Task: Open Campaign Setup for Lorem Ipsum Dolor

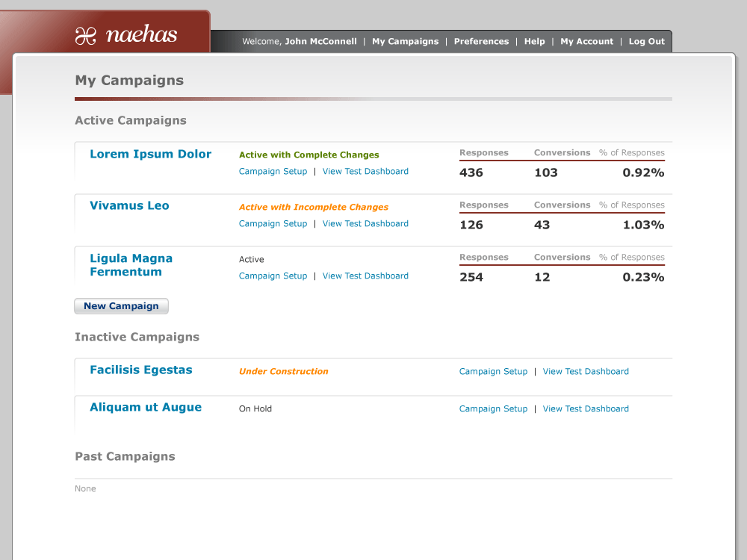Action: (x=273, y=172)
